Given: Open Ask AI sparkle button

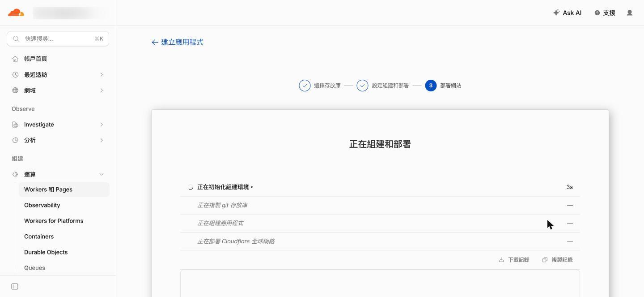Looking at the screenshot, I should [567, 13].
